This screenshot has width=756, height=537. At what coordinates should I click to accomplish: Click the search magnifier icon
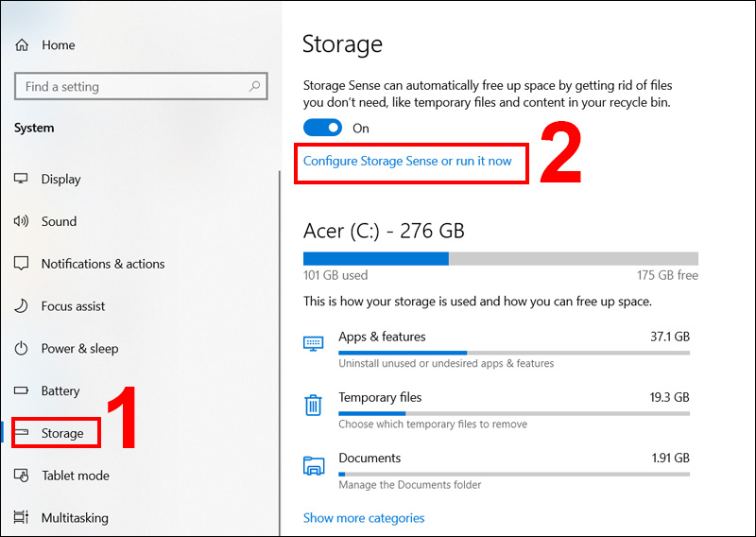coord(254,87)
